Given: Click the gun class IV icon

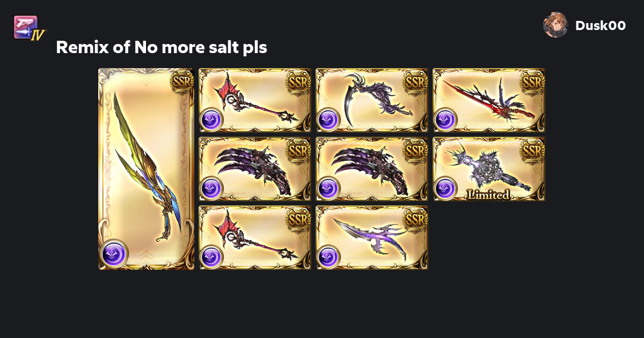Looking at the screenshot, I should click(x=29, y=27).
